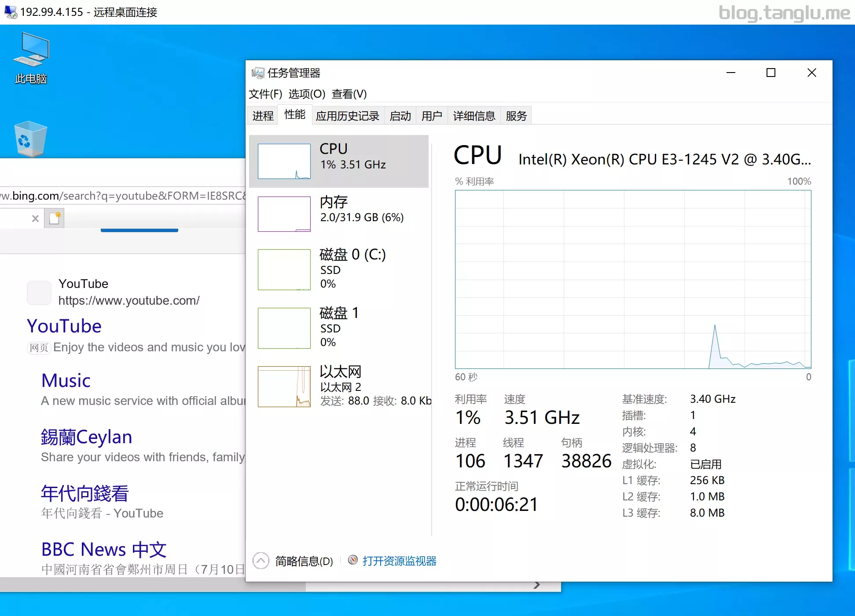Collapse view with 简略信息 chevron button
This screenshot has height=616, width=855.
point(261,561)
